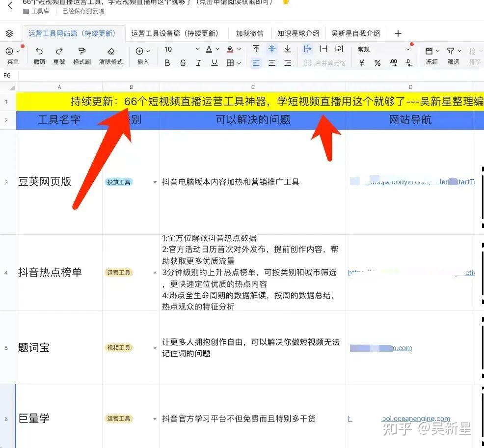Open the sheet list layers icon

click(9, 33)
